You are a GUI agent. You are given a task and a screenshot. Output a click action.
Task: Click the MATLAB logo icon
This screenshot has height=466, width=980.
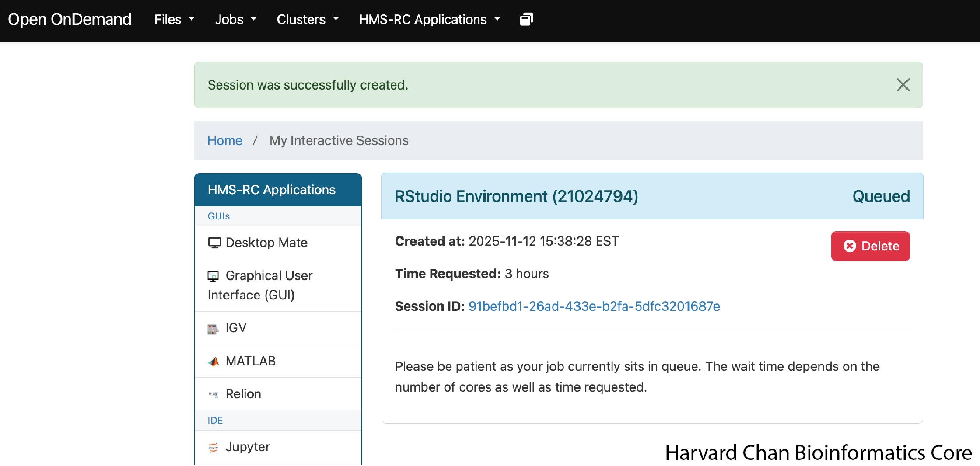[x=213, y=362]
